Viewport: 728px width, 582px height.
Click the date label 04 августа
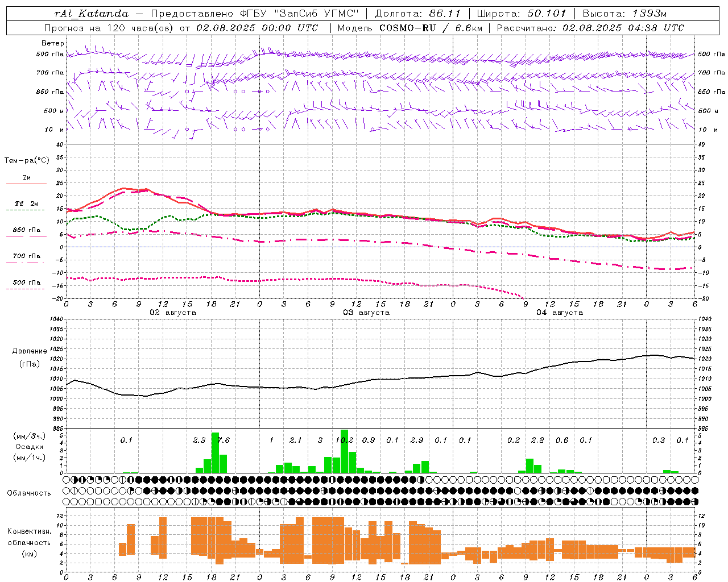point(560,313)
